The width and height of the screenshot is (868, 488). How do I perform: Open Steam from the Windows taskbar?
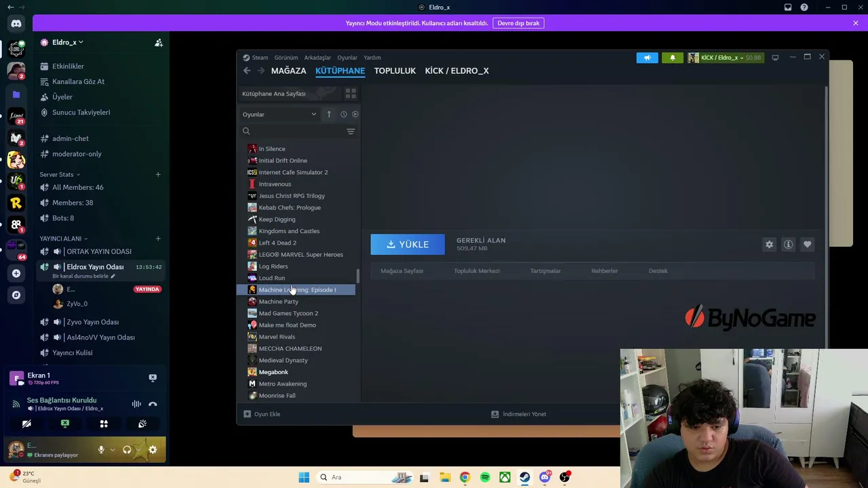525,477
